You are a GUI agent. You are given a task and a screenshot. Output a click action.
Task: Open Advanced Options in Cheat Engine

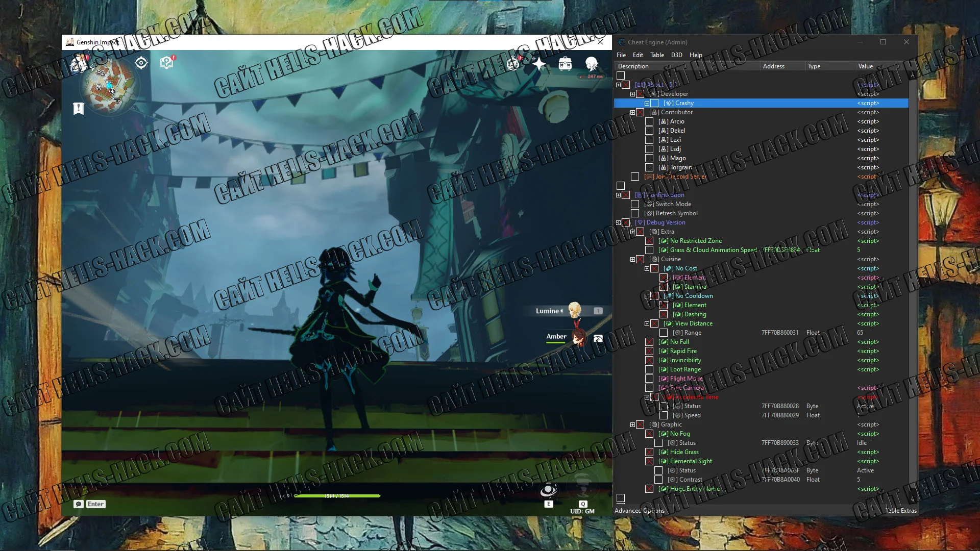[640, 511]
